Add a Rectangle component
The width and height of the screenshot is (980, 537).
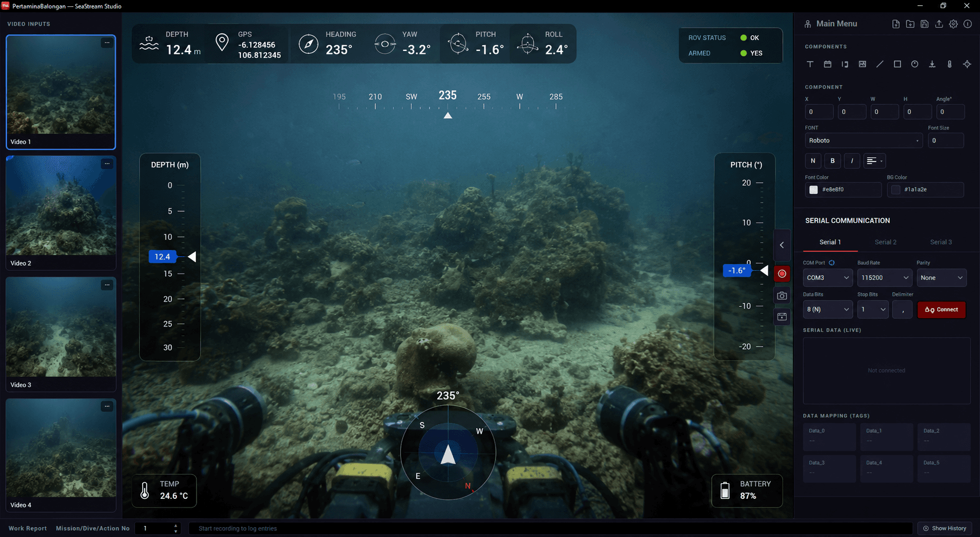(897, 64)
